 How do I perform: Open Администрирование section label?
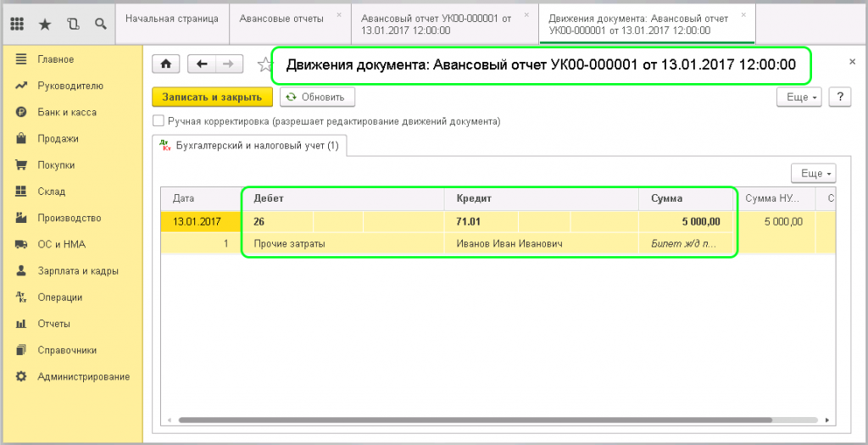click(84, 377)
